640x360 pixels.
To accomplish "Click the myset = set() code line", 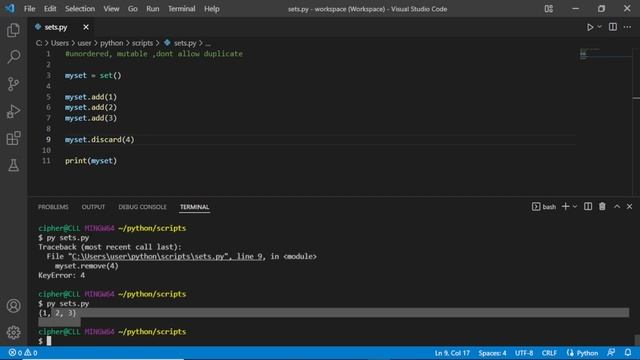I will (93, 76).
